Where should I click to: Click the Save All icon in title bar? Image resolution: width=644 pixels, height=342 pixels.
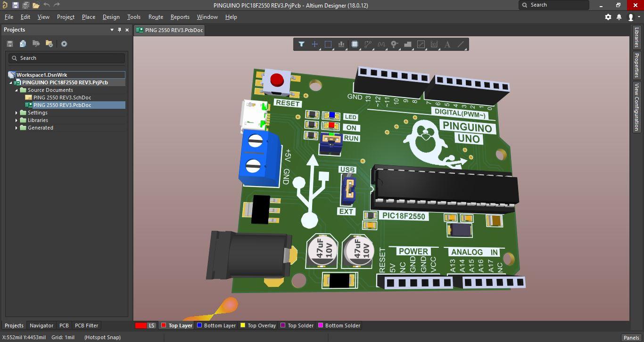tap(25, 5)
